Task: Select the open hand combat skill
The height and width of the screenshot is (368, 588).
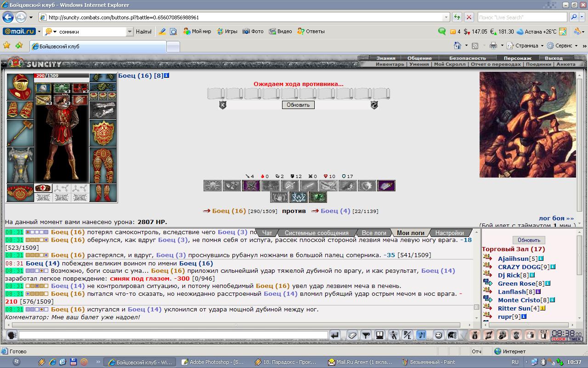Action: point(279,197)
